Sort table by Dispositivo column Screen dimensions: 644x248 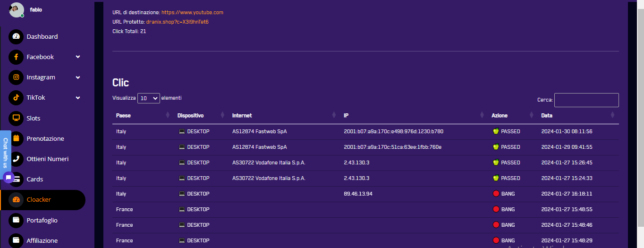pos(201,115)
